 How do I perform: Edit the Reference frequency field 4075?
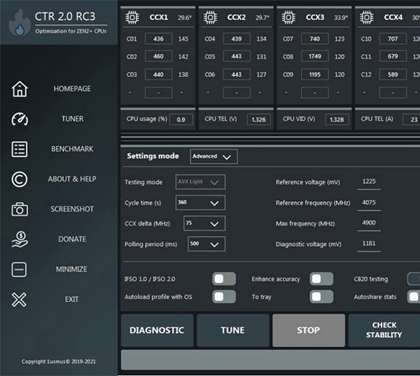coord(369,203)
